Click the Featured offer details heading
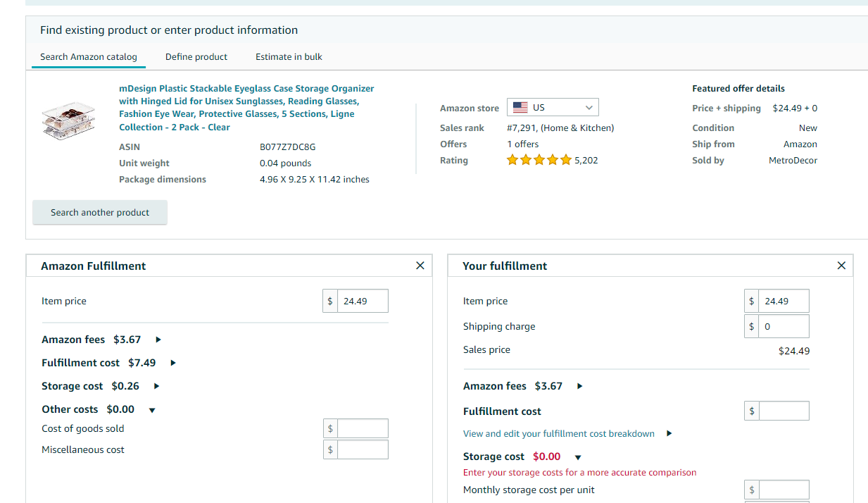The image size is (868, 503). pyautogui.click(x=738, y=89)
